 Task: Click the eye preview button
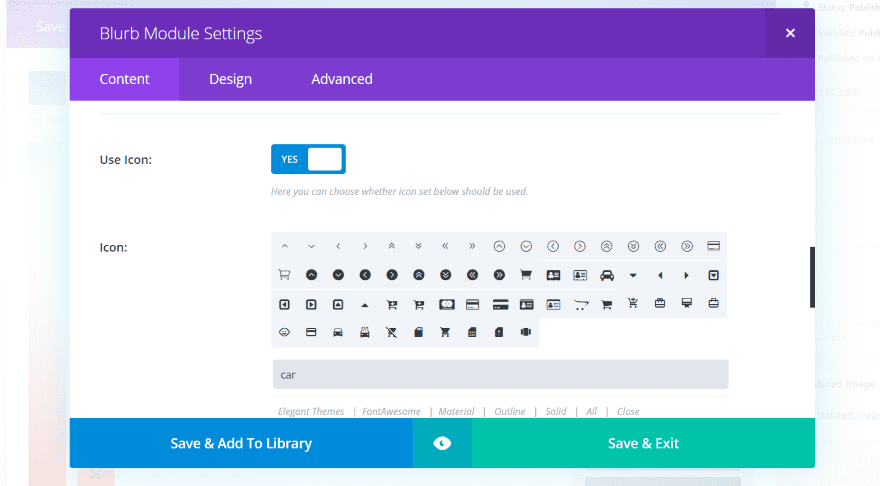click(x=442, y=443)
